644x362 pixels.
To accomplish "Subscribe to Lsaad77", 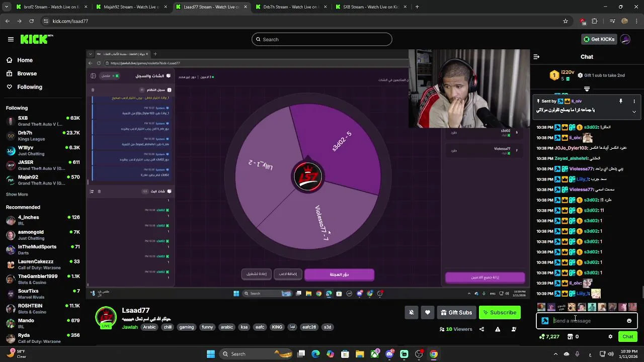I will (x=500, y=312).
